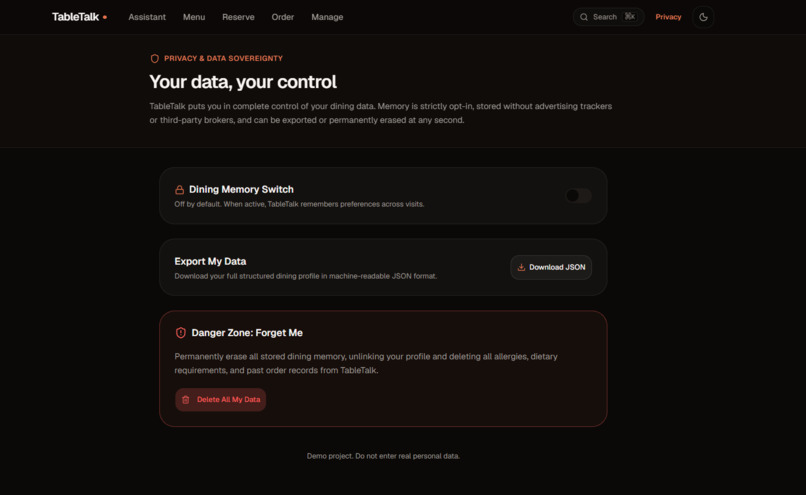
Task: Enable the Dining Memory Switch toggle
Action: pos(578,195)
